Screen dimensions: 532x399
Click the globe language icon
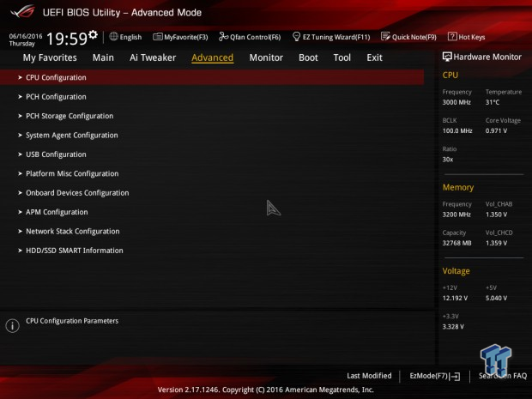(x=113, y=36)
